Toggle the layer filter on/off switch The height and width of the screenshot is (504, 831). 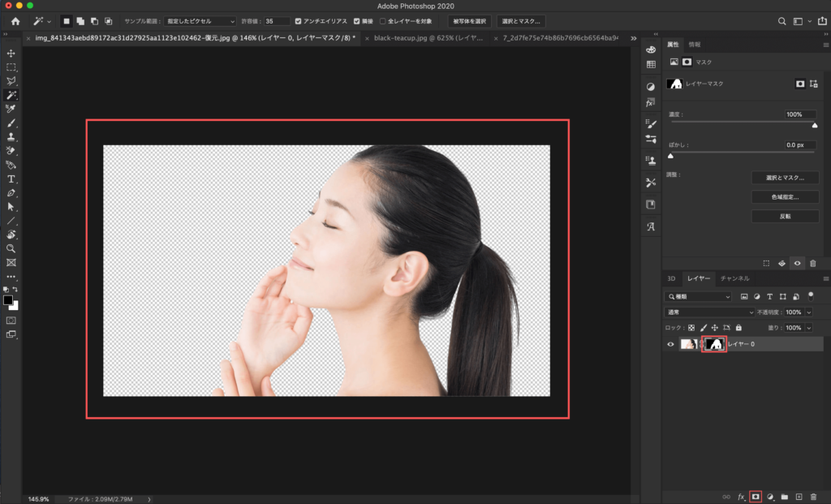click(x=811, y=296)
